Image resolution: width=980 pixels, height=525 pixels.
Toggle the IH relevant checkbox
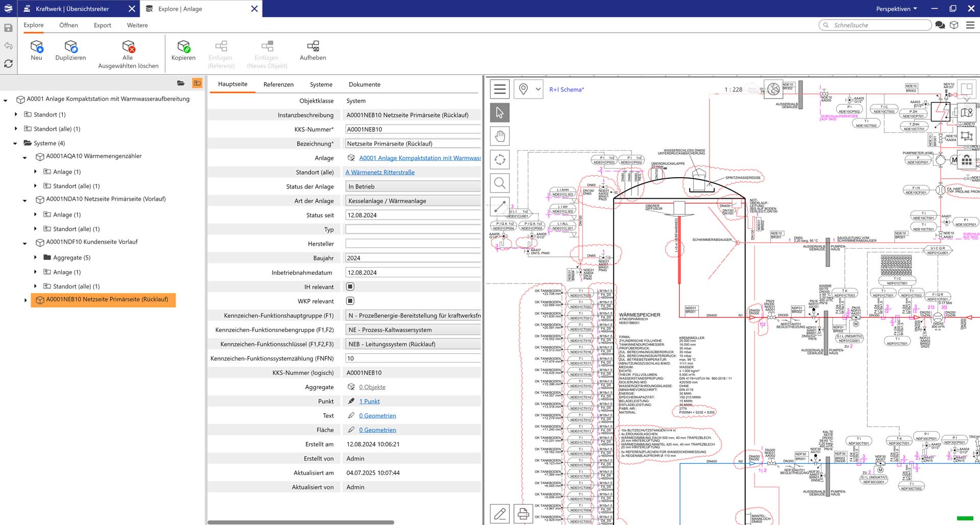click(x=350, y=287)
